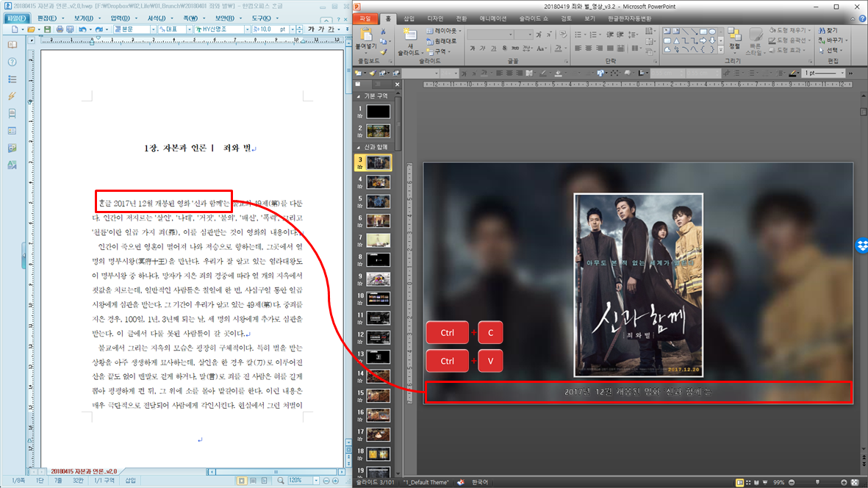Viewport: 868px width, 488px height.
Task: Toggle bold 가 in PowerPoint font group
Action: [x=472, y=48]
